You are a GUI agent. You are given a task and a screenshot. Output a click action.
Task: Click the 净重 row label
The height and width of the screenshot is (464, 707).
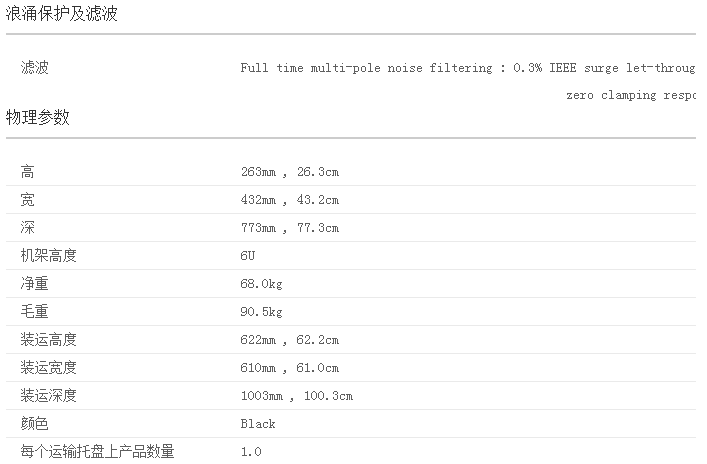pyautogui.click(x=35, y=284)
